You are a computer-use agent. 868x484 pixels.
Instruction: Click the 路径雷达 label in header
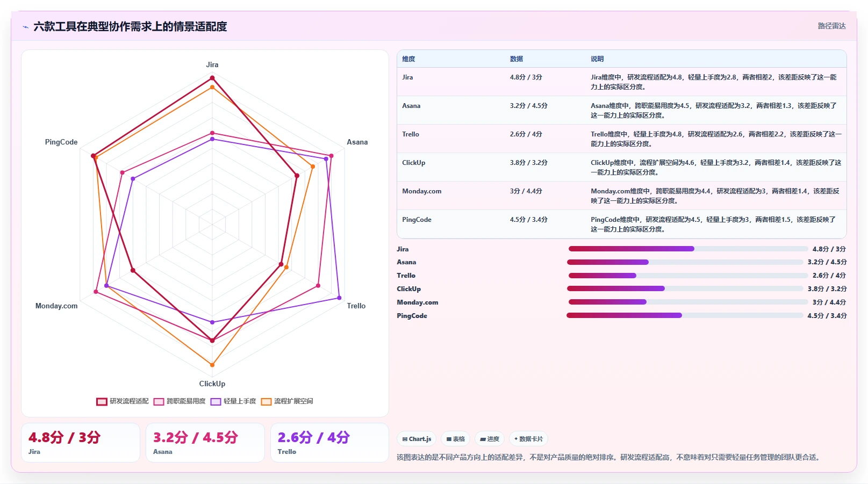click(831, 26)
